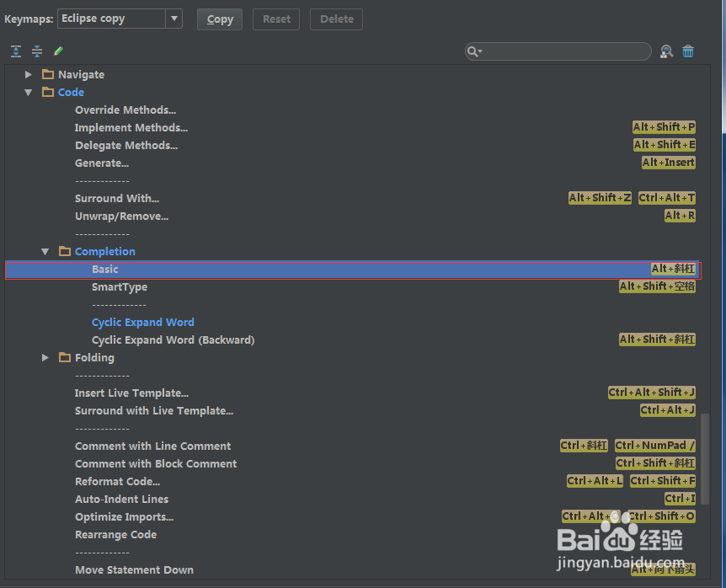Collapse the Completion tree node
The height and width of the screenshot is (588, 726).
[45, 251]
